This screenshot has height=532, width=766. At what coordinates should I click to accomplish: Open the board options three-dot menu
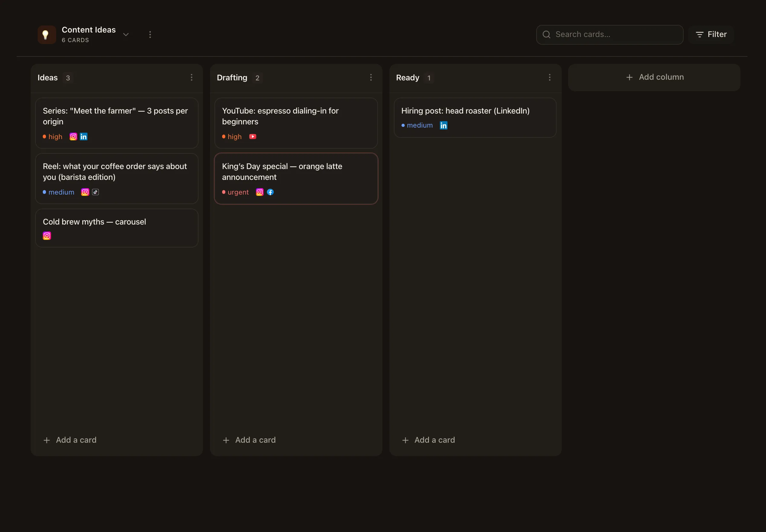tap(150, 35)
